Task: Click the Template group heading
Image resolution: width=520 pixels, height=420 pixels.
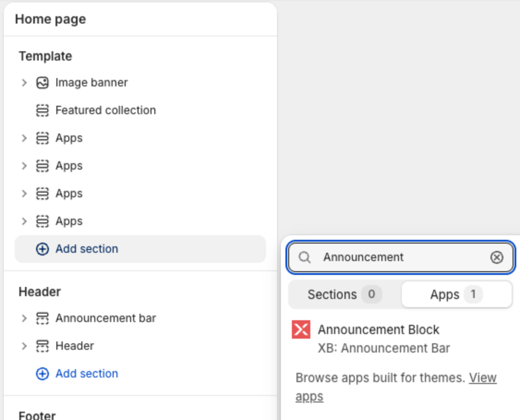Action: 45,56
